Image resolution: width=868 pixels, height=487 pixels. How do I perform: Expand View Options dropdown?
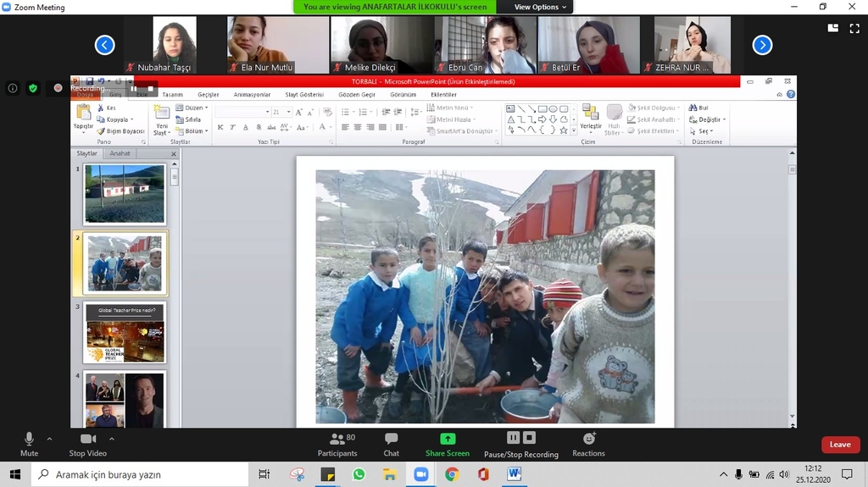(x=540, y=7)
